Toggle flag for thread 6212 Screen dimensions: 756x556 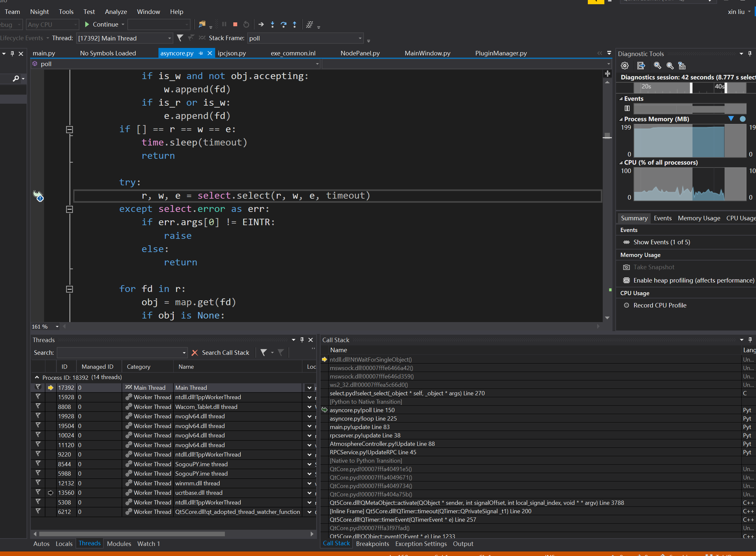(38, 512)
